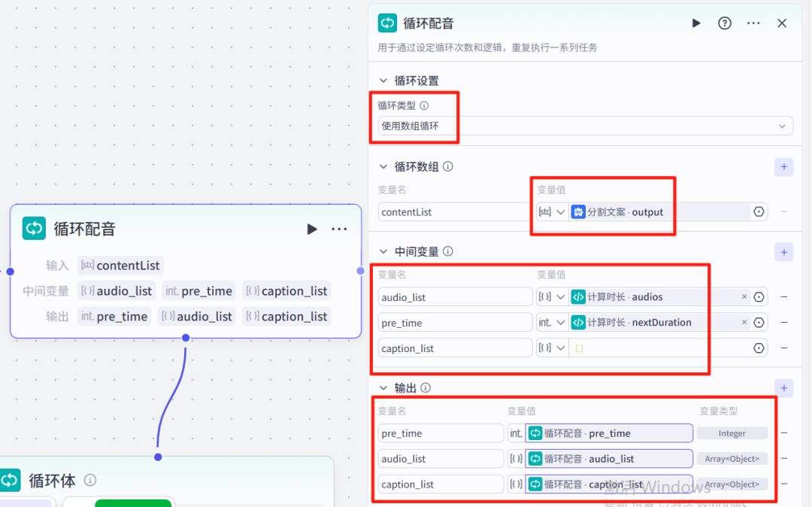Collapse the 输出 section

pos(383,388)
